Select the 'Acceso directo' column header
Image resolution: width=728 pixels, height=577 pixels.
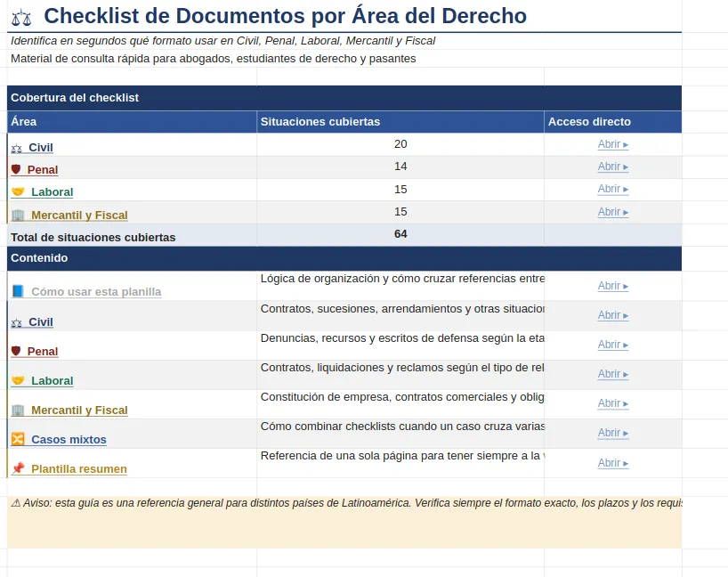coord(613,122)
